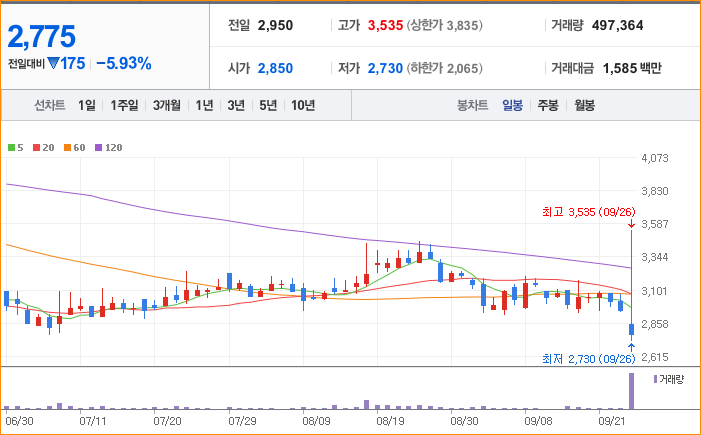Click the -5.93% change value
The image size is (701, 435).
tap(124, 64)
